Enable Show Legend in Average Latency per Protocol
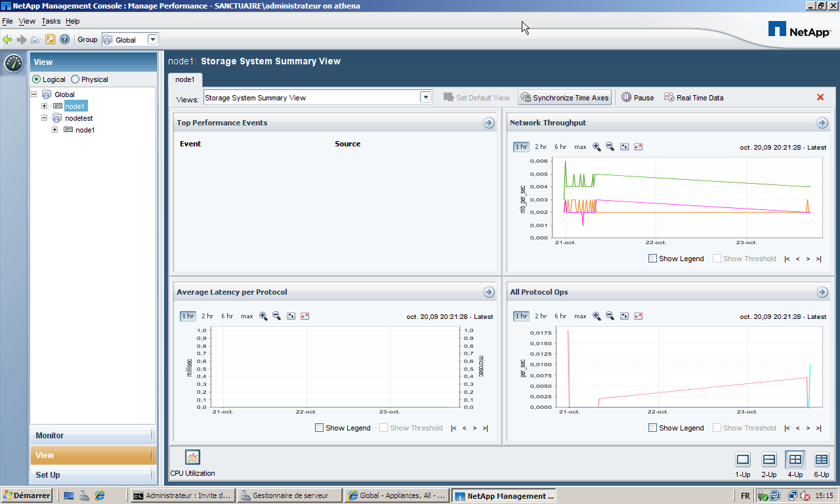Image resolution: width=840 pixels, height=504 pixels. tap(319, 428)
